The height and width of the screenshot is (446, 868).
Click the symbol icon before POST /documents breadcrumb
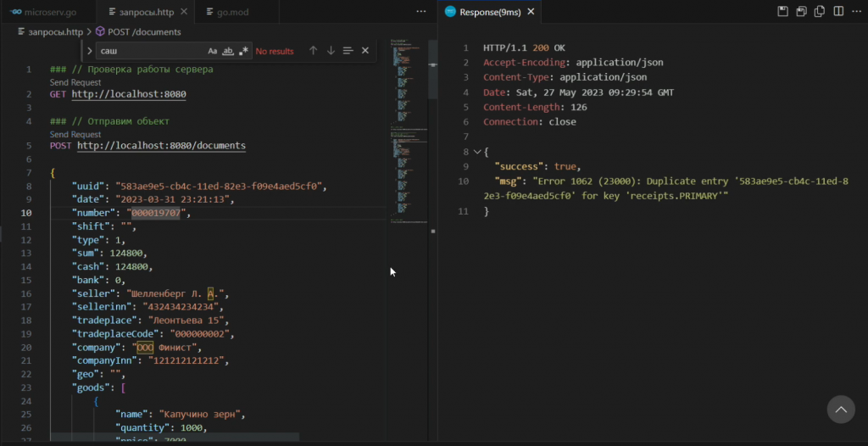tap(100, 32)
